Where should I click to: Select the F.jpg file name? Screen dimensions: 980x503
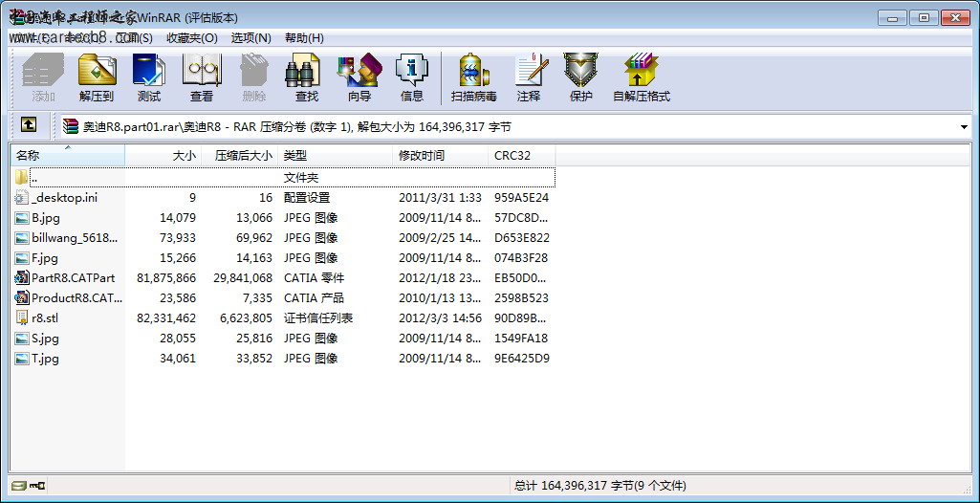[x=45, y=258]
